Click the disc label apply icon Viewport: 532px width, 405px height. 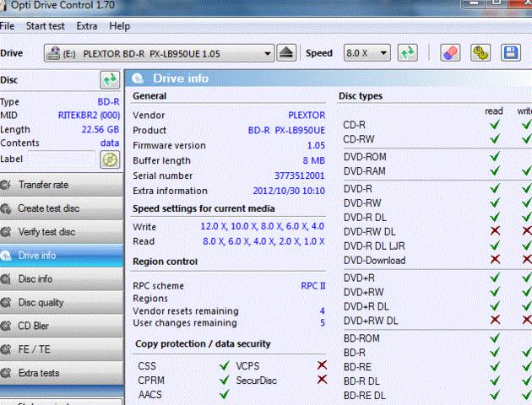[x=110, y=159]
